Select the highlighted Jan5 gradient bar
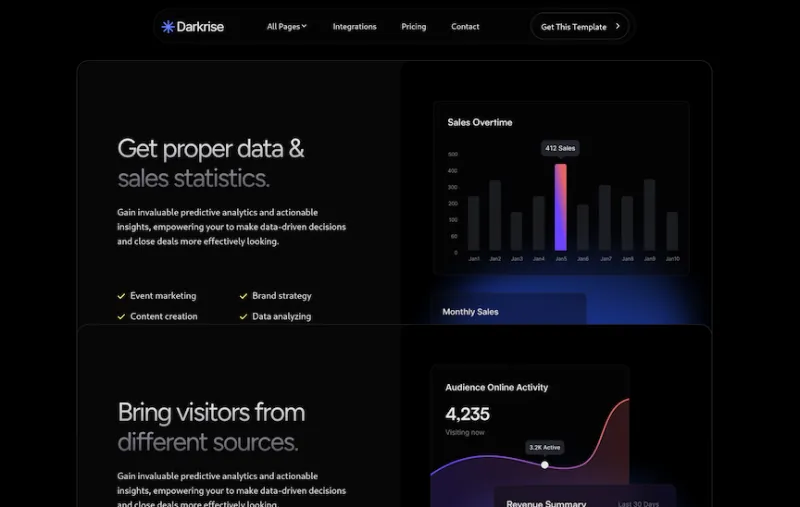 tap(561, 207)
